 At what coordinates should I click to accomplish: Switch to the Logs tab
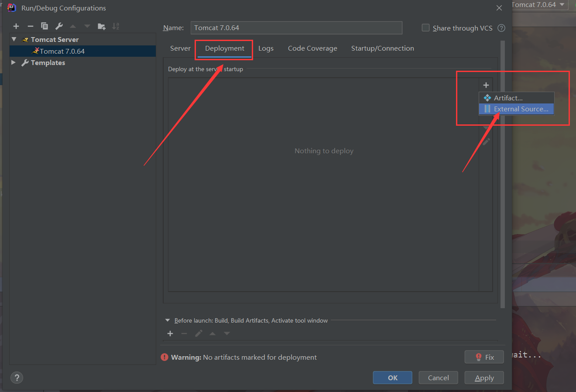tap(266, 48)
